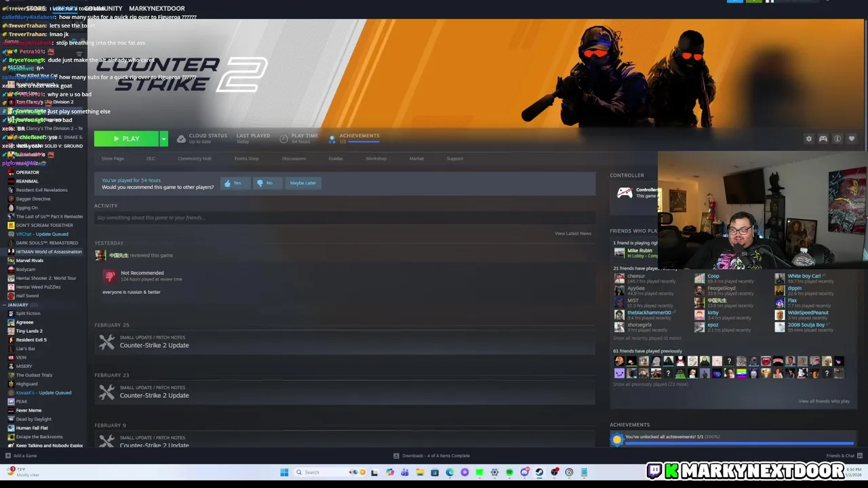Open the Support tab
868x488 pixels.
pos(455,159)
